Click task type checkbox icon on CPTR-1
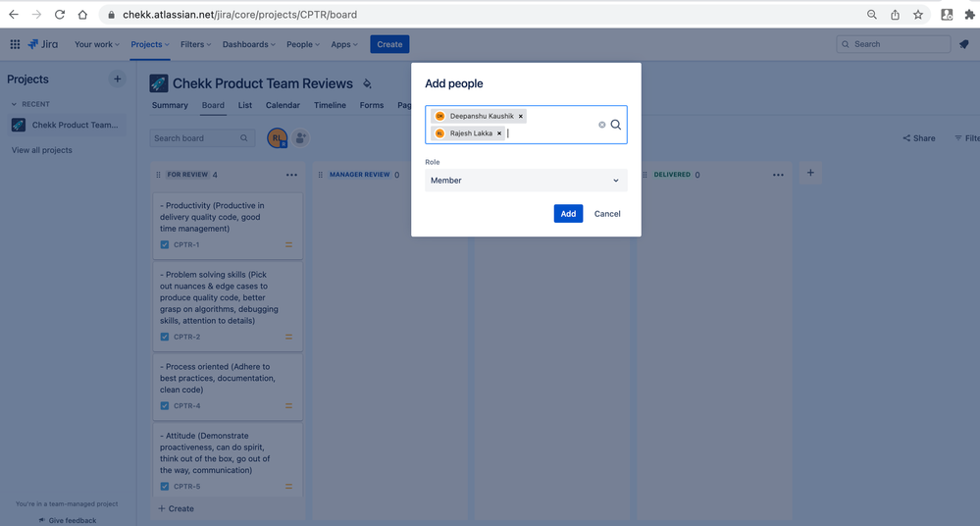Viewport: 980px width, 526px height. click(165, 245)
